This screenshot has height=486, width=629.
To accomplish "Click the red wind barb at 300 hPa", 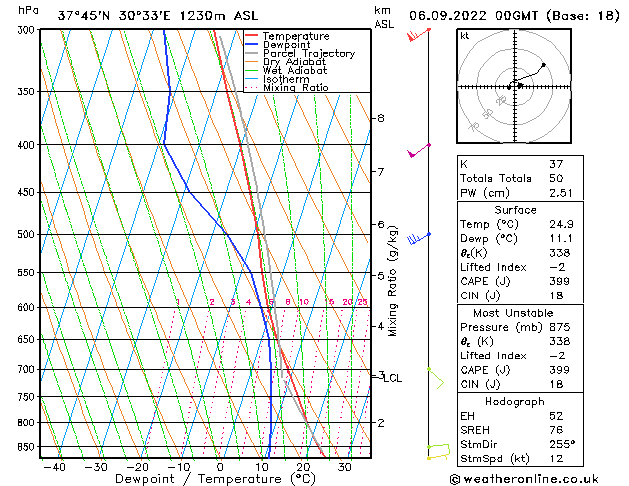I will click(x=418, y=36).
